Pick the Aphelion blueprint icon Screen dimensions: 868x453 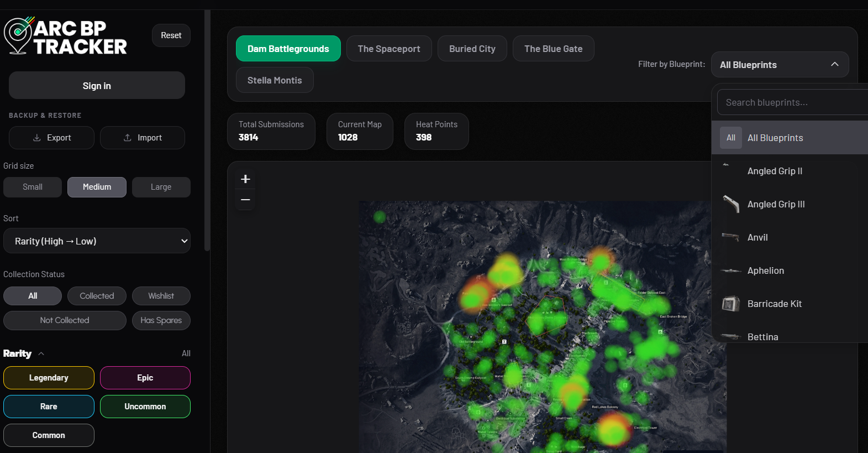click(730, 270)
